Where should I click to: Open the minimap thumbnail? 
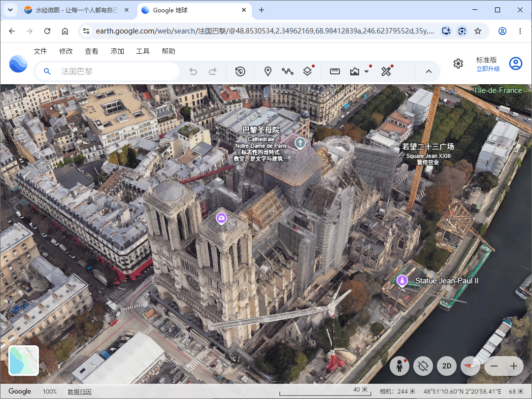point(24,360)
